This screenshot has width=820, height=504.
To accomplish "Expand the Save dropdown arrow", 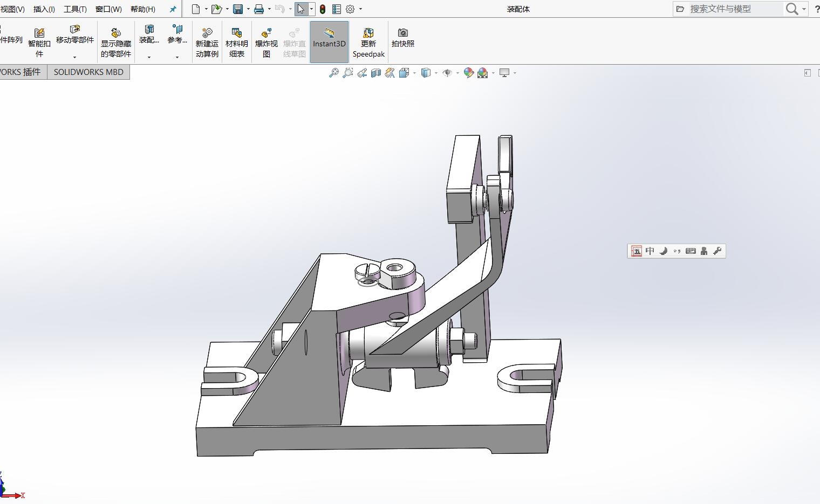I will (x=248, y=9).
